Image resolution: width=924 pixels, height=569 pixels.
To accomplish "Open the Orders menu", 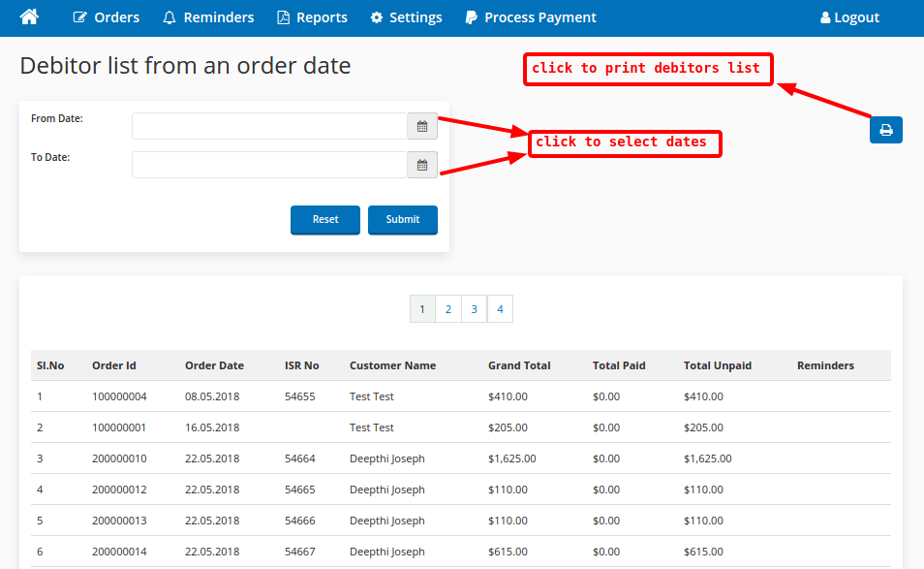I will [107, 17].
